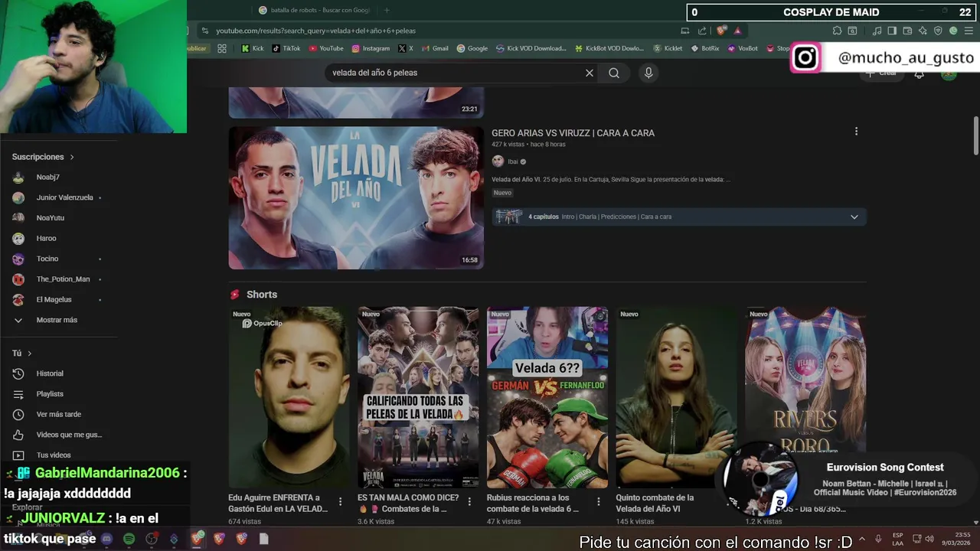Show hidden system tray icons

[x=862, y=539]
